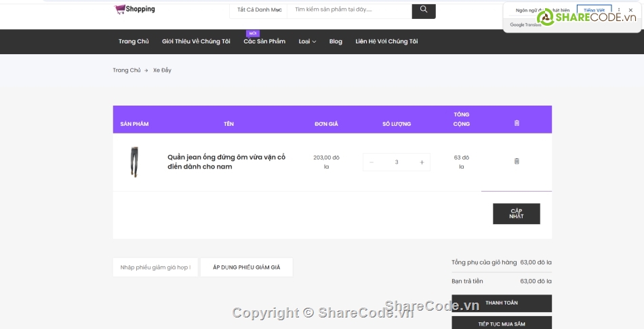Close the Google Translate popup
Viewport: 644px width, 329px height.
coord(630,10)
